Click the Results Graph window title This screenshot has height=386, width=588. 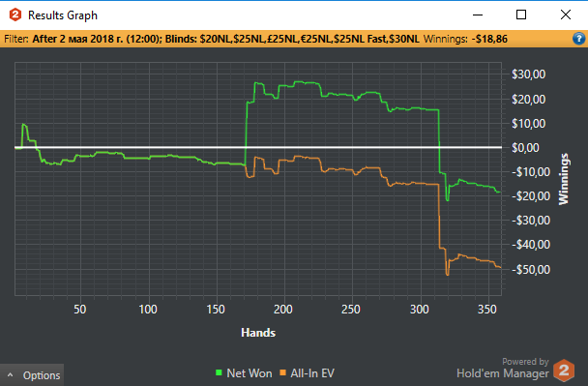63,15
